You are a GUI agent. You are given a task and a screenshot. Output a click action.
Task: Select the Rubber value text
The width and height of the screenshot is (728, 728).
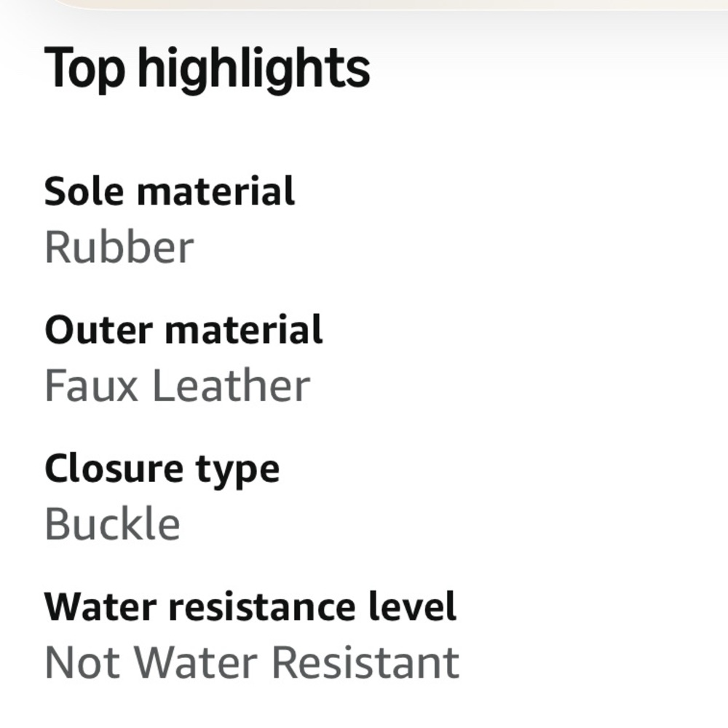coord(119,247)
